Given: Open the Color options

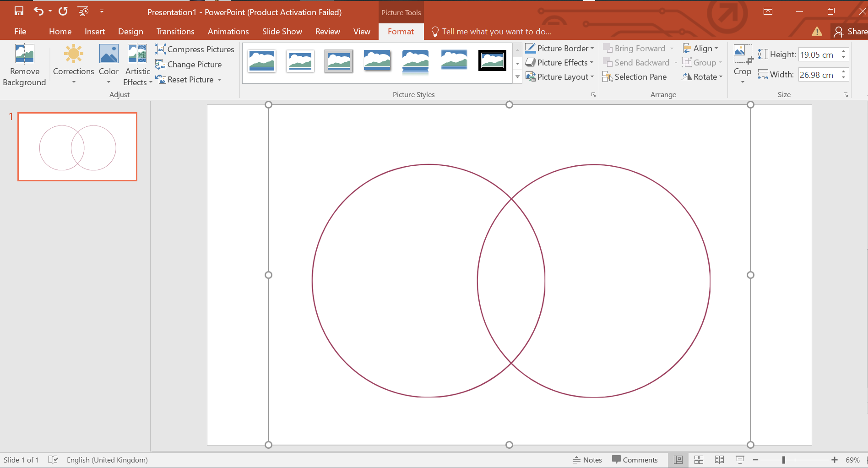Looking at the screenshot, I should tap(108, 65).
